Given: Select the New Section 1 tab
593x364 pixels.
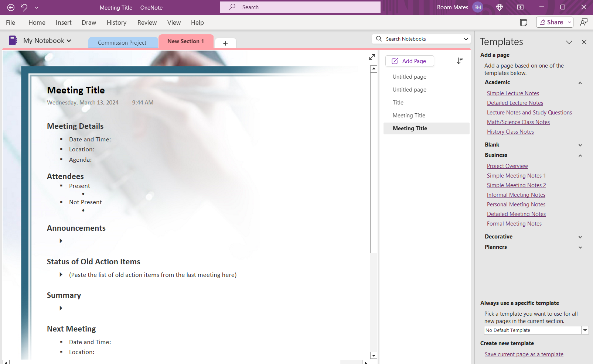Looking at the screenshot, I should [x=186, y=41].
